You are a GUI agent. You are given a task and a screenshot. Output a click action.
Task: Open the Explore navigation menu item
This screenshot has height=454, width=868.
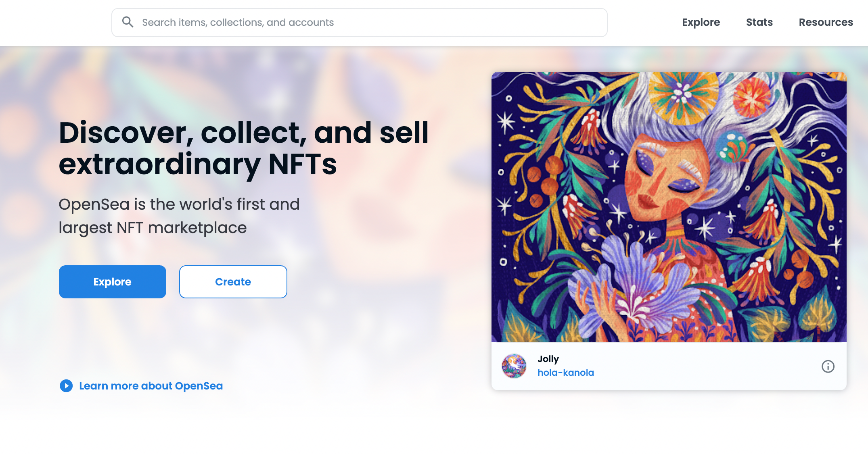pos(701,23)
